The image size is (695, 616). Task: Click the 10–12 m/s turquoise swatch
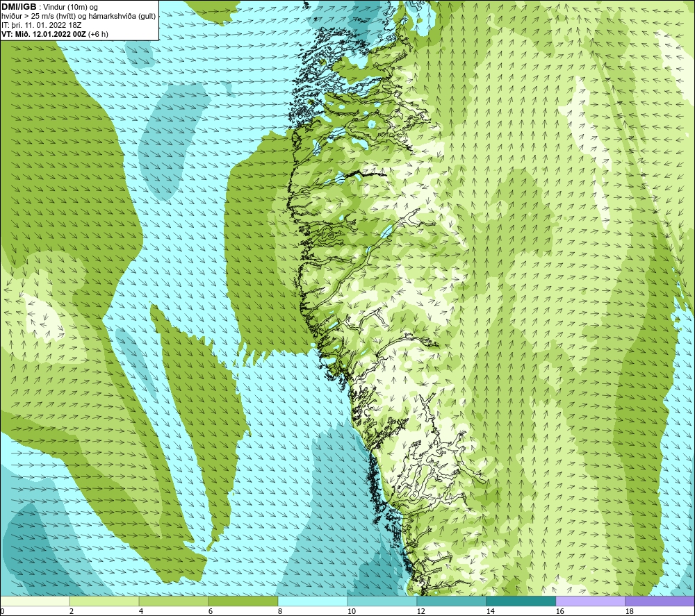pos(382,601)
